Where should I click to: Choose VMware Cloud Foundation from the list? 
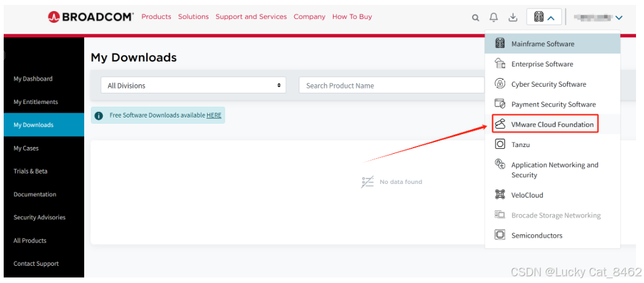[x=552, y=124]
